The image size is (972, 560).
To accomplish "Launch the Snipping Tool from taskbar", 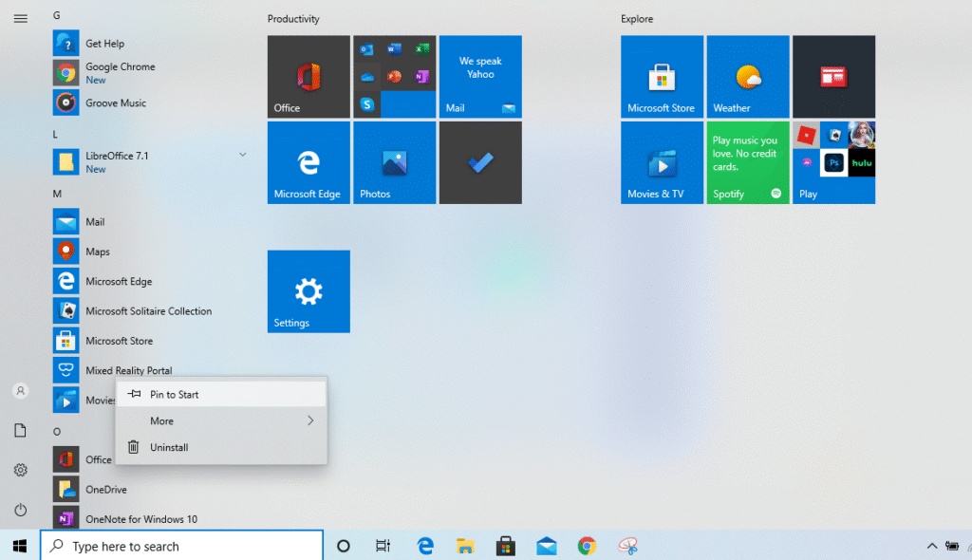I will pyautogui.click(x=628, y=546).
